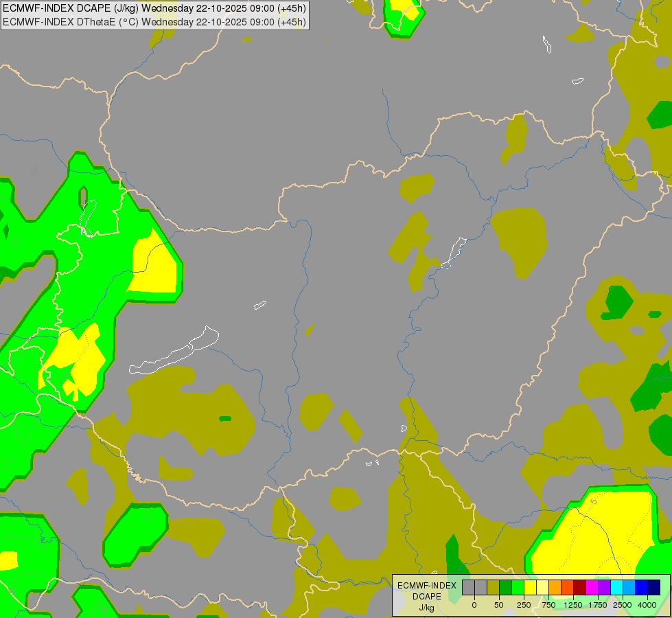The height and width of the screenshot is (618, 672).
Task: Click the legend label ECMWF-INDEX
Action: tap(427, 586)
